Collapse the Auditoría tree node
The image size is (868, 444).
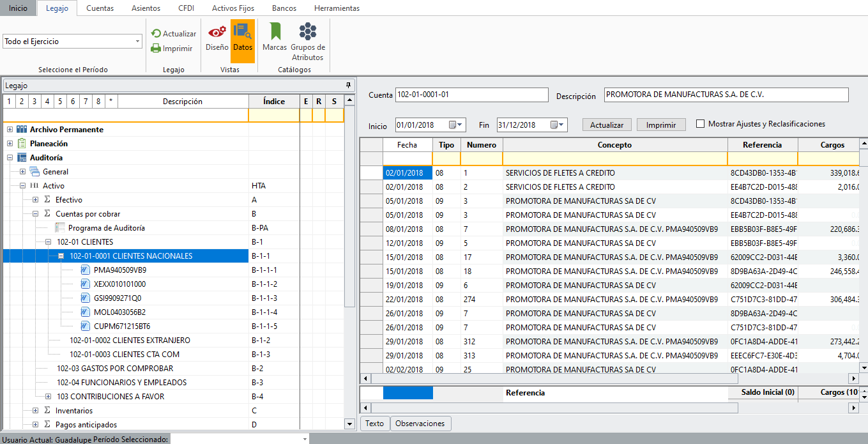(10, 158)
